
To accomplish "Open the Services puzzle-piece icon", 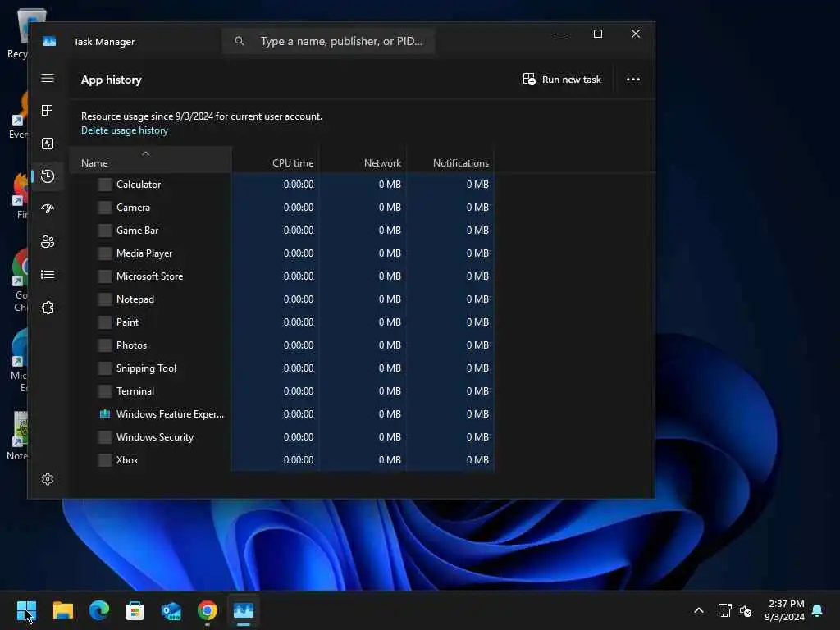I will [48, 308].
